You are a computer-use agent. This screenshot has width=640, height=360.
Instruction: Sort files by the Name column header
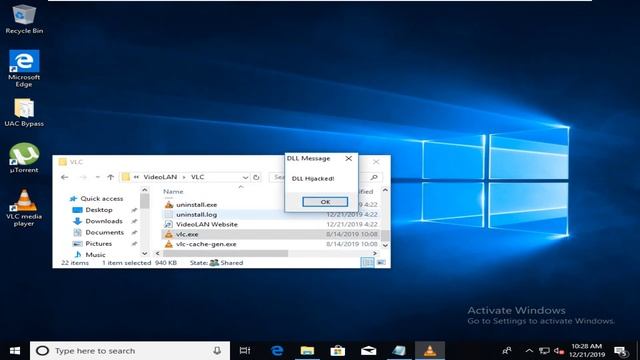[173, 191]
